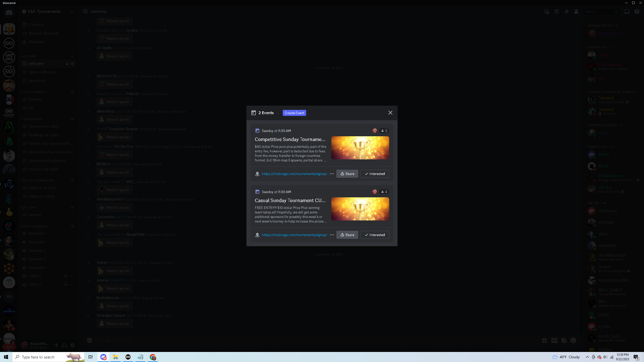Add a channel to WELCOME category

click(72, 56)
